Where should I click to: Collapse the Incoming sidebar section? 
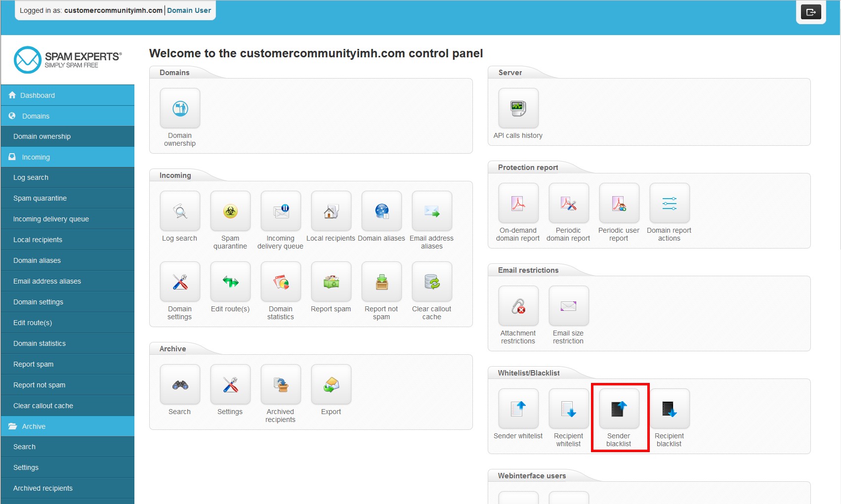click(36, 157)
